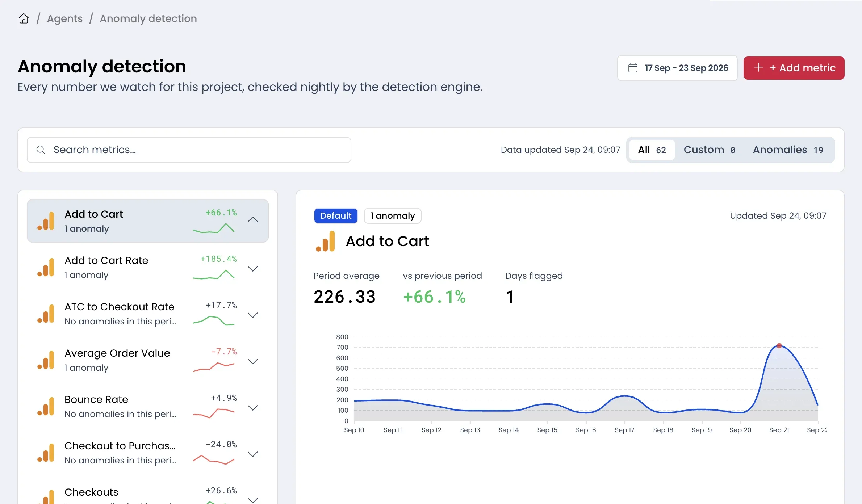
Task: Switch to the Anomalies 19 tab
Action: 788,150
